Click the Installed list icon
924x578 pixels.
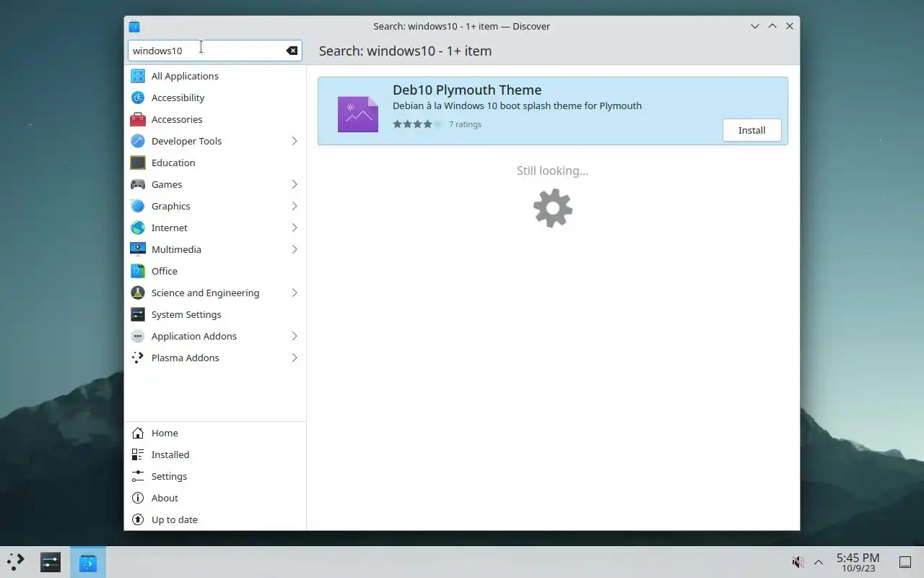(x=138, y=454)
